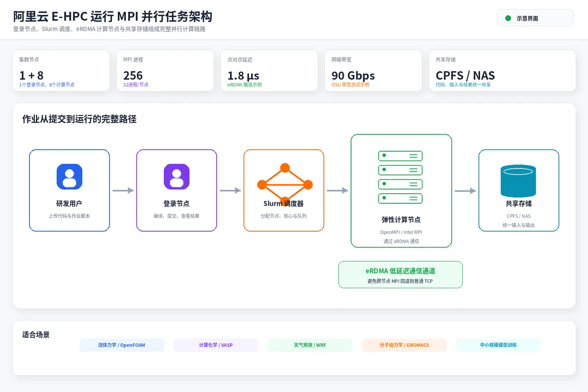
Task: Click the 上传代码与作业脚本 caption
Action: point(69,216)
